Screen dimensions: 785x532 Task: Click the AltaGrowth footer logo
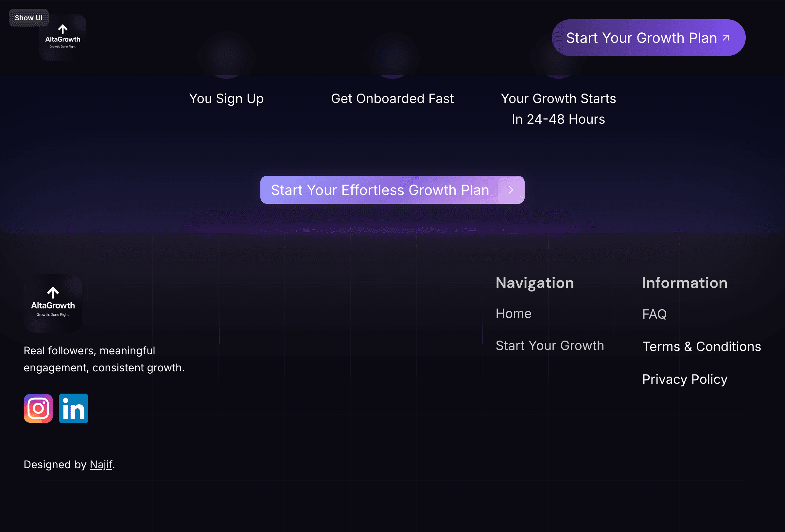pos(53,303)
